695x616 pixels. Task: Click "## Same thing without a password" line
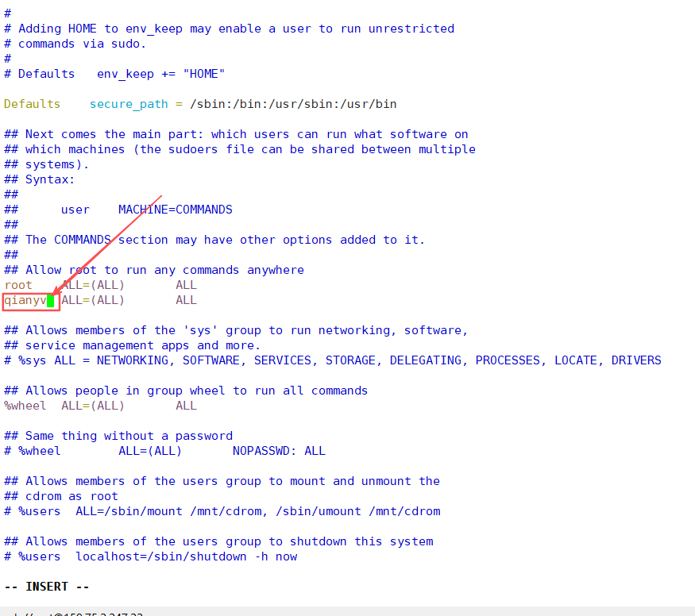(118, 436)
